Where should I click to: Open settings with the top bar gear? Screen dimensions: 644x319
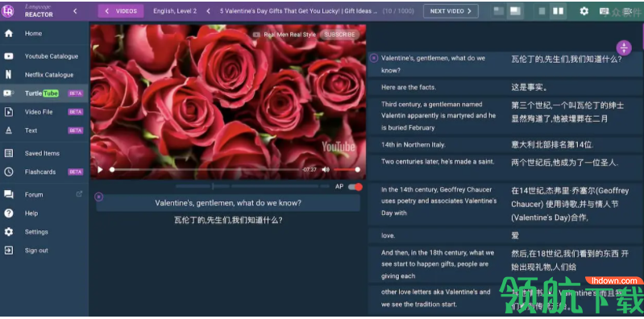tap(584, 11)
